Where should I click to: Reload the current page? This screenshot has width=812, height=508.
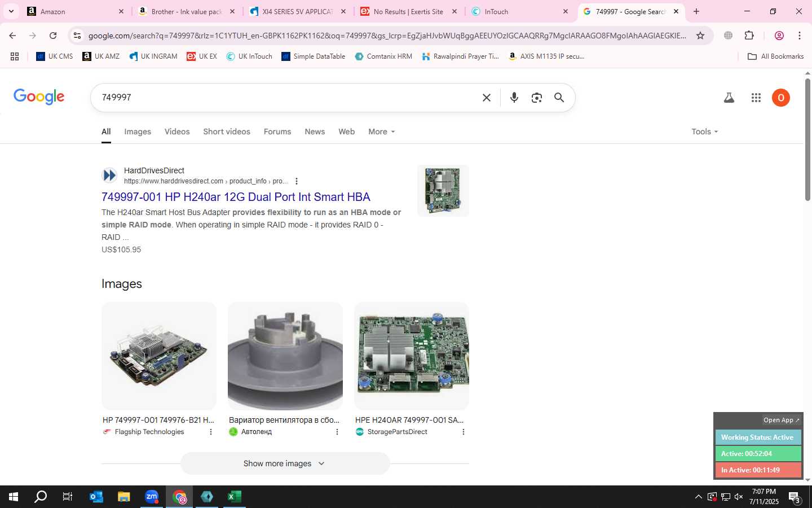pyautogui.click(x=53, y=36)
